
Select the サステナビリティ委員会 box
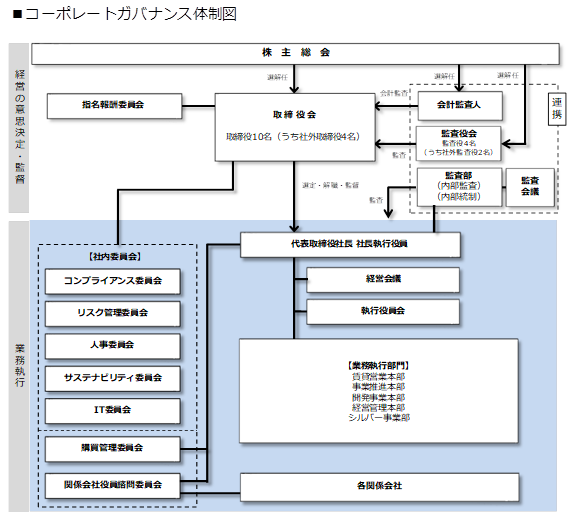pos(112,378)
